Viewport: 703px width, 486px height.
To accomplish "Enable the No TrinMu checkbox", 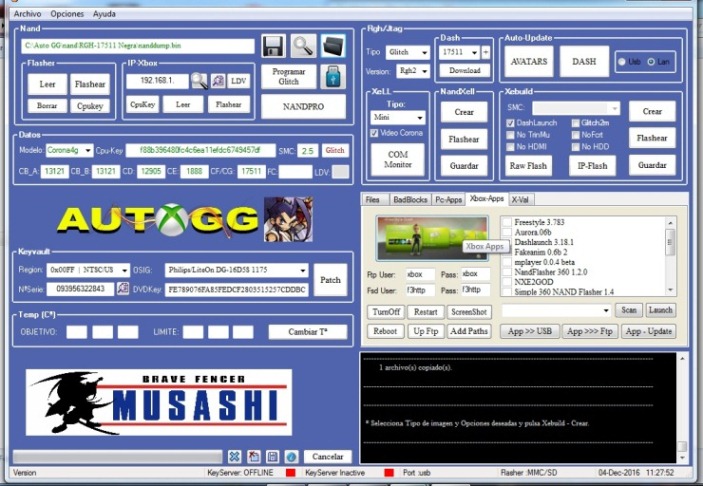I will 510,135.
